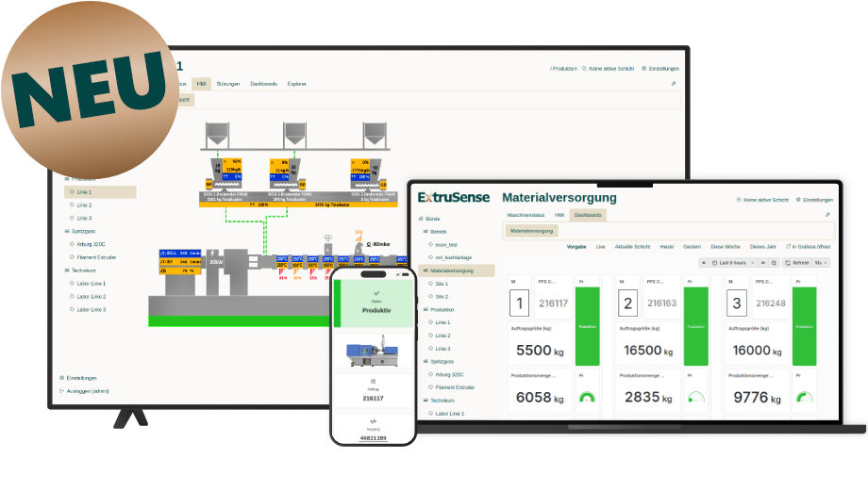Select the middle silo in the TV HMI diagram
This screenshot has height=492, width=868.
tap(294, 135)
